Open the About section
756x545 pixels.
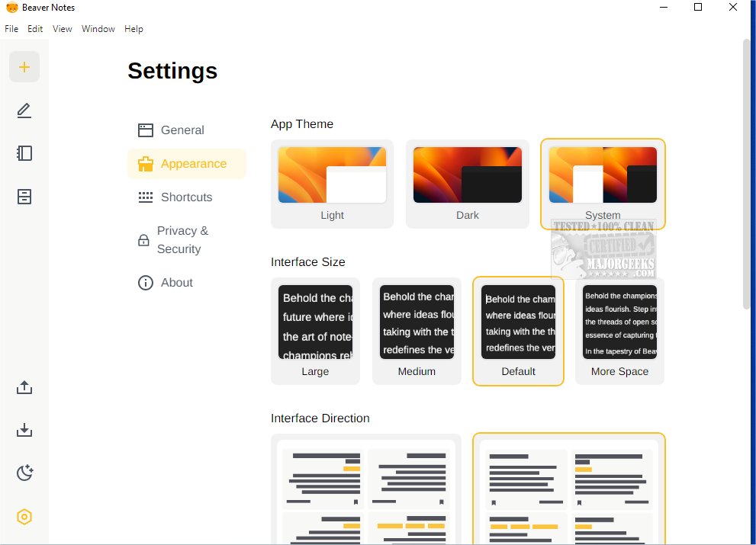point(176,282)
